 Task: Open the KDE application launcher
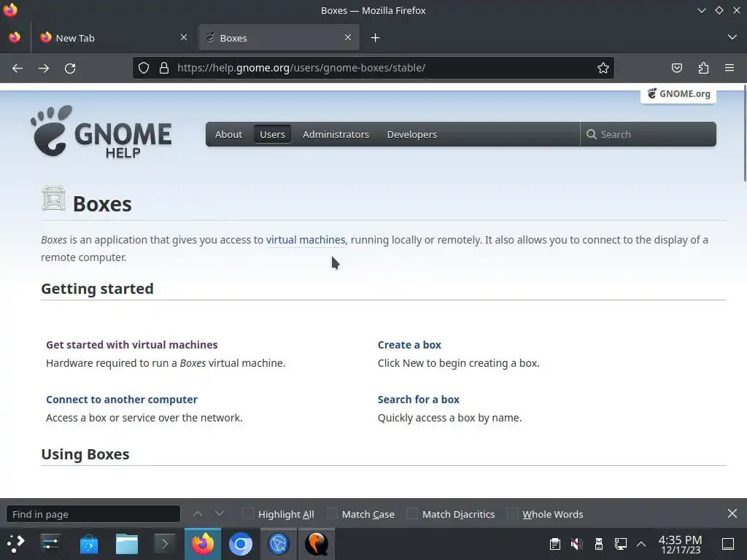[16, 544]
